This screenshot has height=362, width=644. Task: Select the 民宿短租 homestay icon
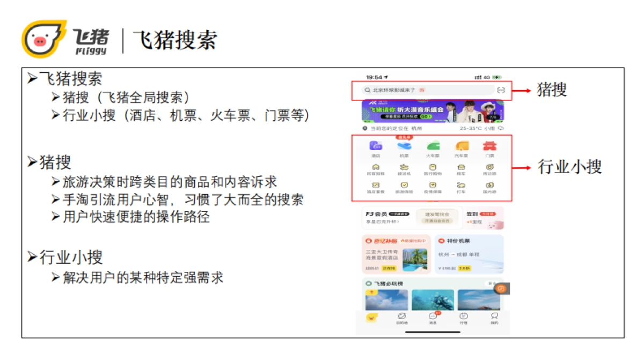point(376,168)
